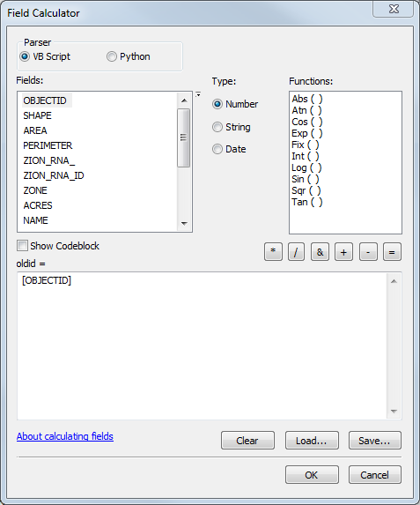The width and height of the screenshot is (420, 505).
Task: Click the equals (=) operator button
Action: point(392,251)
